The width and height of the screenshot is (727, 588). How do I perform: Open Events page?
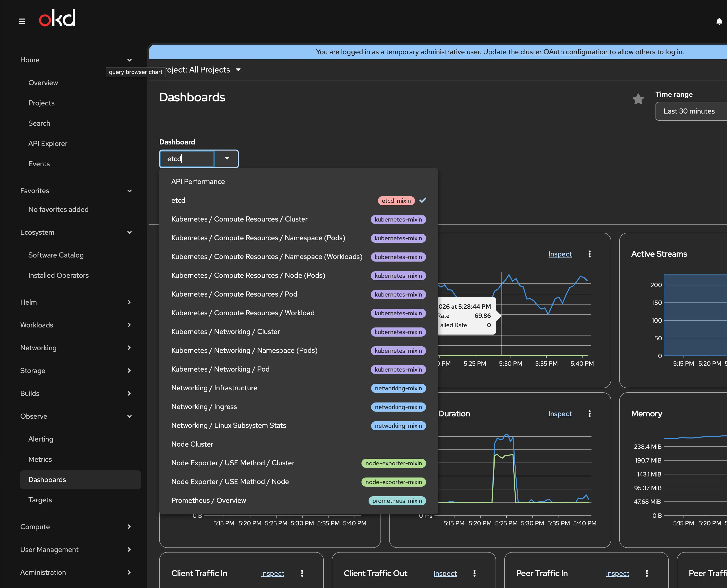[x=81, y=164]
